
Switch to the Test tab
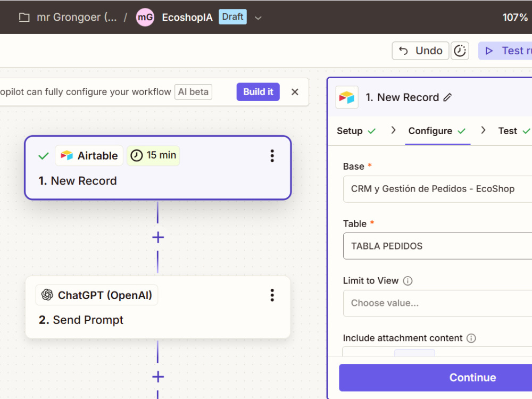(x=514, y=131)
